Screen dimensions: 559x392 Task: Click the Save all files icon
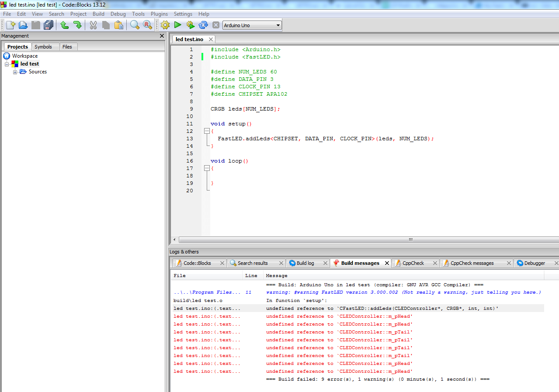coord(48,25)
